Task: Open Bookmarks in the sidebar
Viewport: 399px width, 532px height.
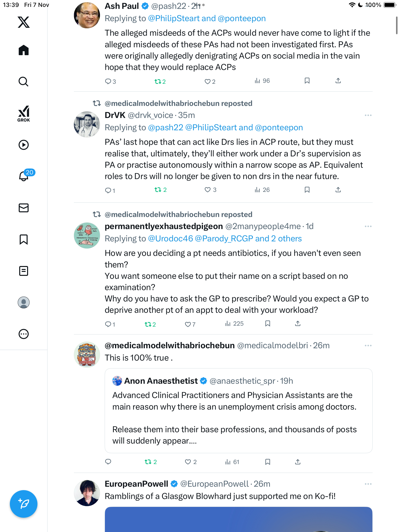Action: [x=24, y=239]
